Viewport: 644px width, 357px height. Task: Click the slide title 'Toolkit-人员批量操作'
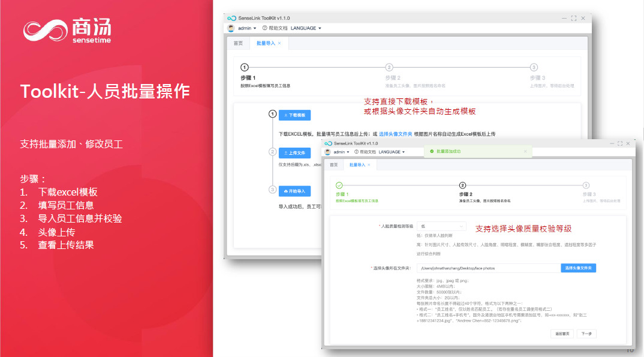coord(105,91)
